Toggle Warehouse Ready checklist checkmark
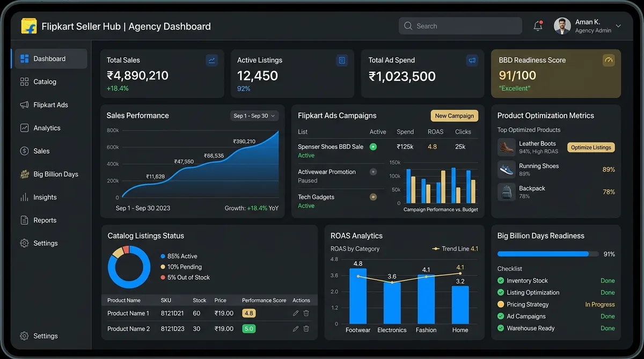 501,328
